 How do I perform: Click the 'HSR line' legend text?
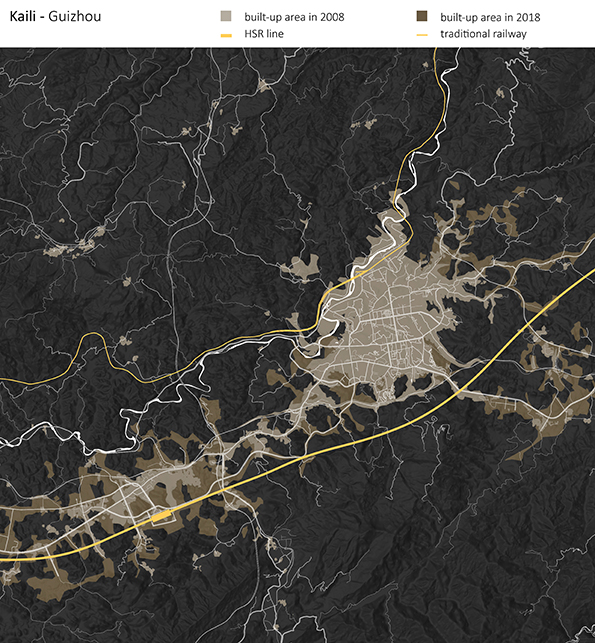tap(264, 34)
